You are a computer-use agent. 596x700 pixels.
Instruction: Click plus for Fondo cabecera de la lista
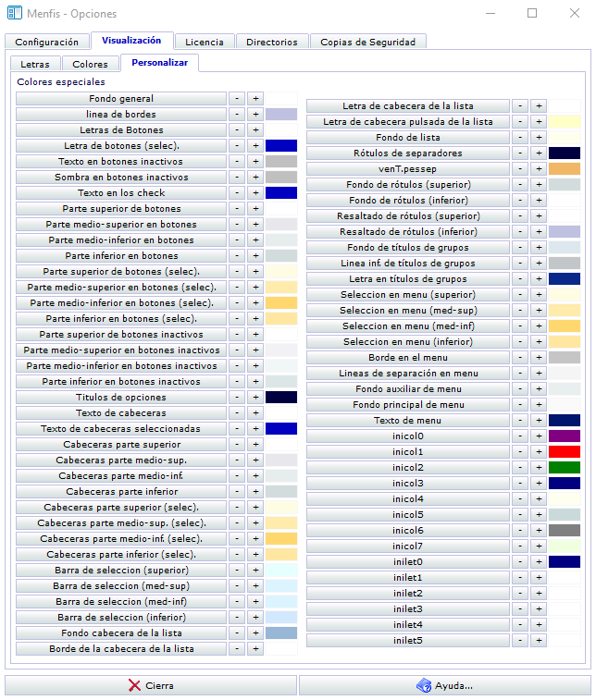tap(255, 633)
